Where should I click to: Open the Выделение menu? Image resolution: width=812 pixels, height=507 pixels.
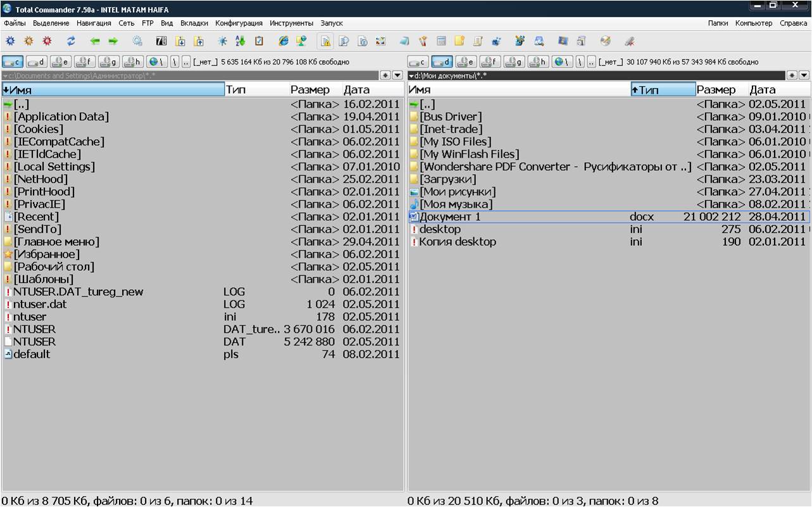(51, 23)
